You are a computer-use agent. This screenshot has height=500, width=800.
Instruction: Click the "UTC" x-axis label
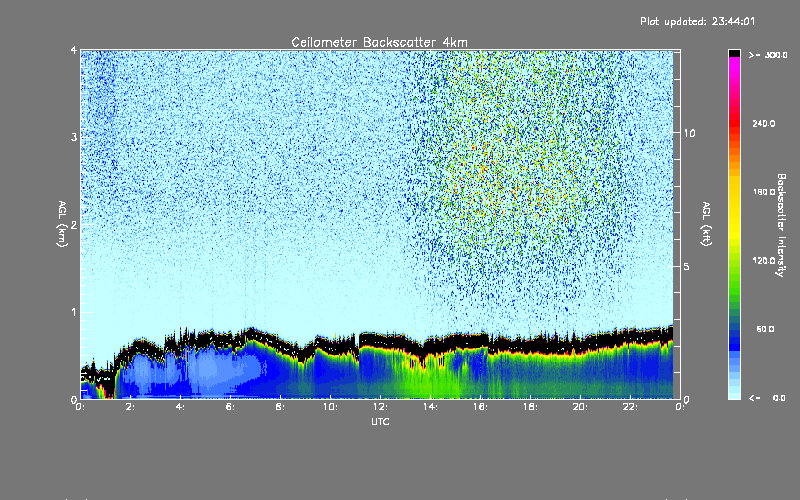pyautogui.click(x=380, y=421)
